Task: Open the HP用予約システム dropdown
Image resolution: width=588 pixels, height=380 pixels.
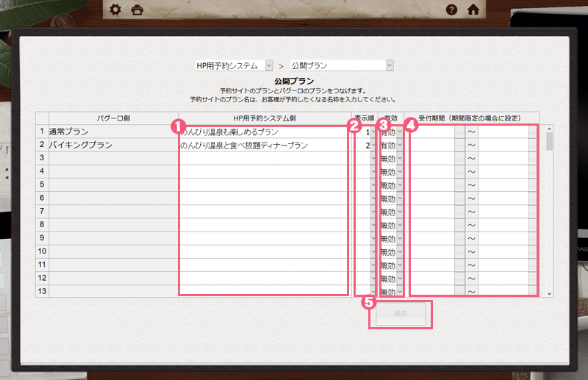Action: 269,65
